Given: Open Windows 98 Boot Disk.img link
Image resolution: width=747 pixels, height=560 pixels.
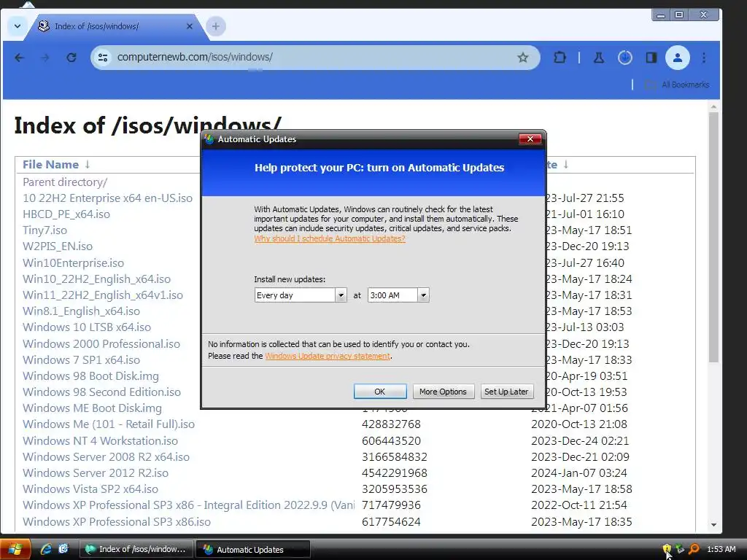Looking at the screenshot, I should [90, 376].
